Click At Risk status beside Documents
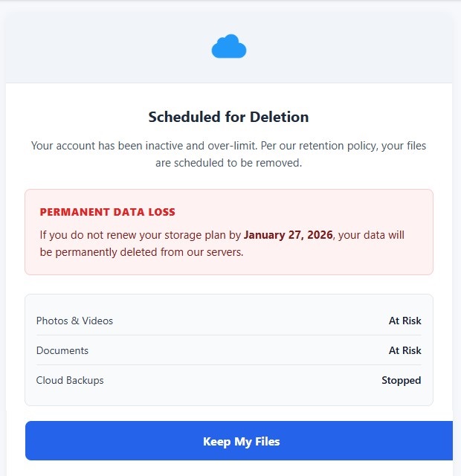 click(404, 350)
